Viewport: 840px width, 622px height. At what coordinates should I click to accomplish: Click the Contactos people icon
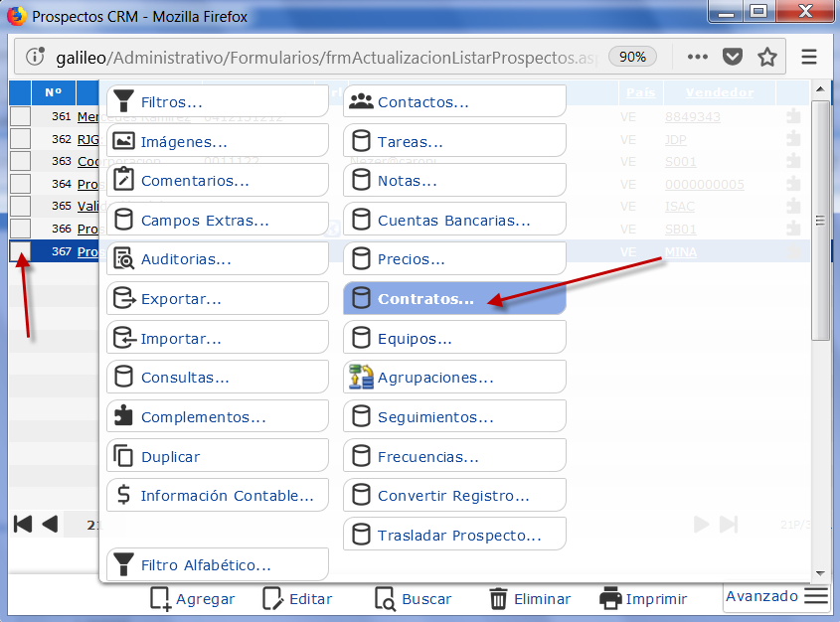tap(361, 101)
